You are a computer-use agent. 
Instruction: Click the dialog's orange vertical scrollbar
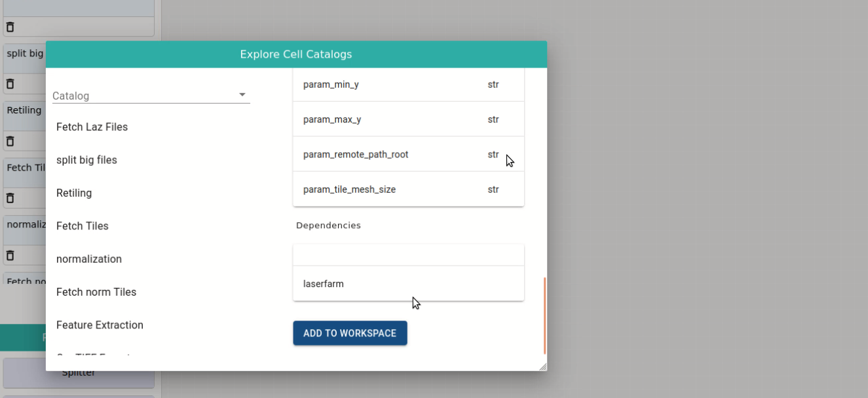click(544, 315)
